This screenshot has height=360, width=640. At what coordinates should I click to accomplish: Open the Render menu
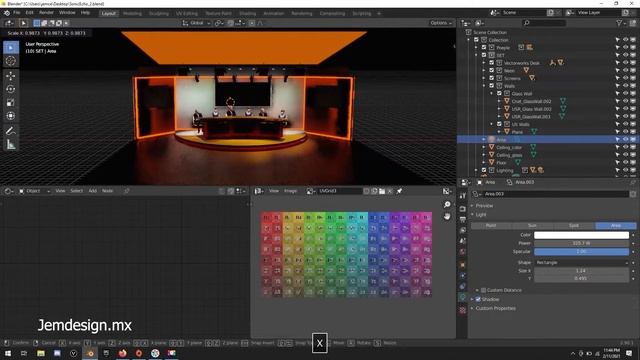coord(46,13)
